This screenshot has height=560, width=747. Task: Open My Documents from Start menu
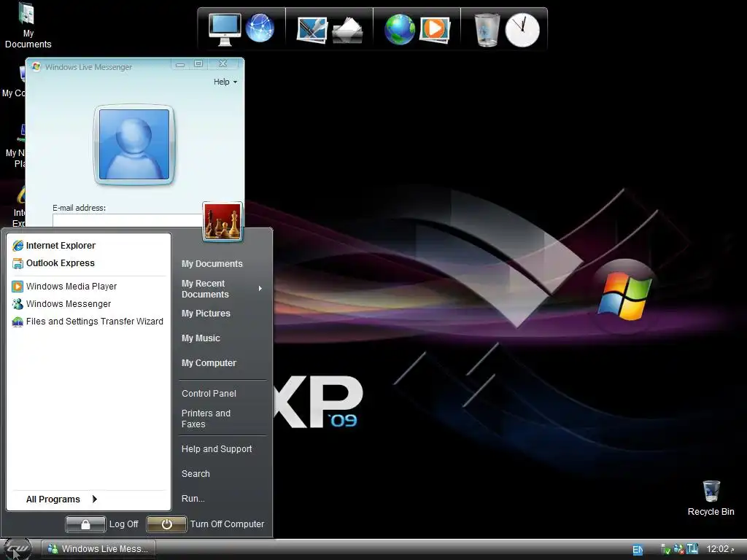[212, 264]
